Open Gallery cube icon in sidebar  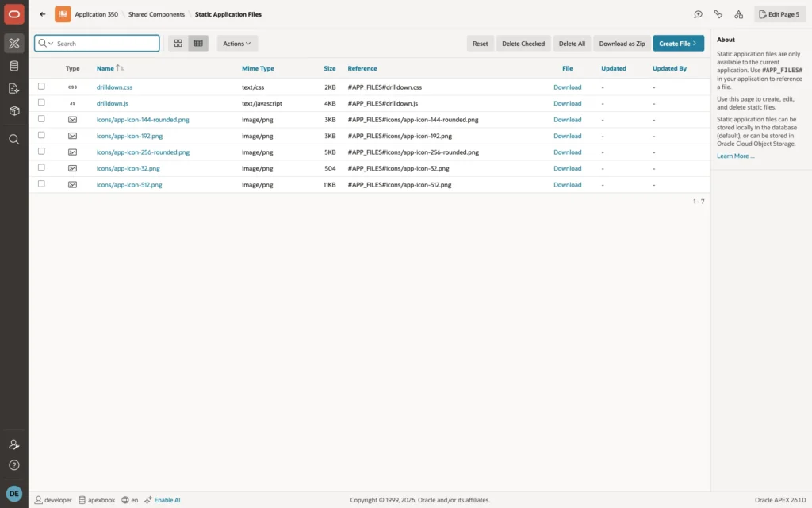pyautogui.click(x=14, y=110)
